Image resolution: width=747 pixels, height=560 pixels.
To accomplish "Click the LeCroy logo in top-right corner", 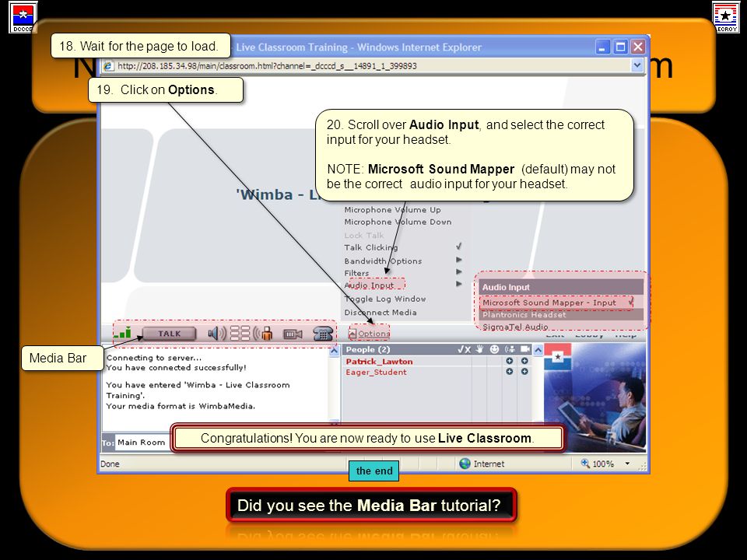I will [726, 17].
